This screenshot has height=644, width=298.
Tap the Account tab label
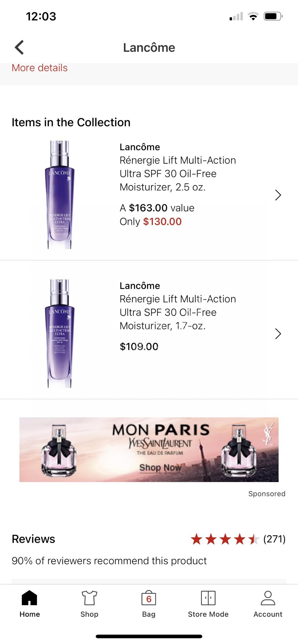pos(268,614)
